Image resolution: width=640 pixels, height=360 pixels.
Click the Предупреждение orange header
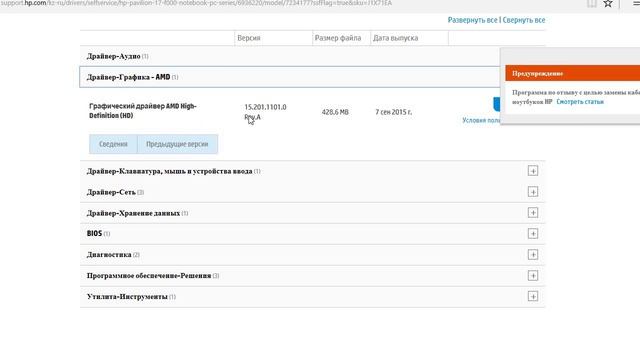[x=572, y=73]
